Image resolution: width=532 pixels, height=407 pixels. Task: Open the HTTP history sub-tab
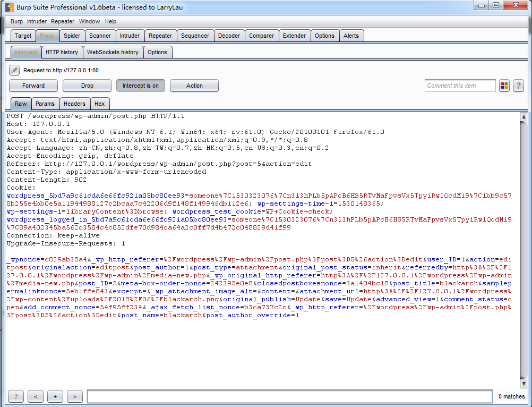point(62,52)
